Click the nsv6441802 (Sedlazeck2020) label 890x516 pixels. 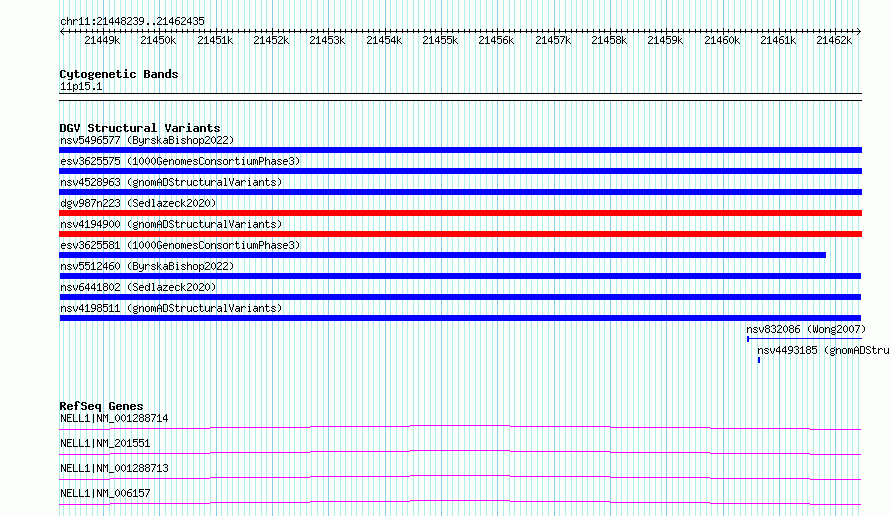pos(138,287)
